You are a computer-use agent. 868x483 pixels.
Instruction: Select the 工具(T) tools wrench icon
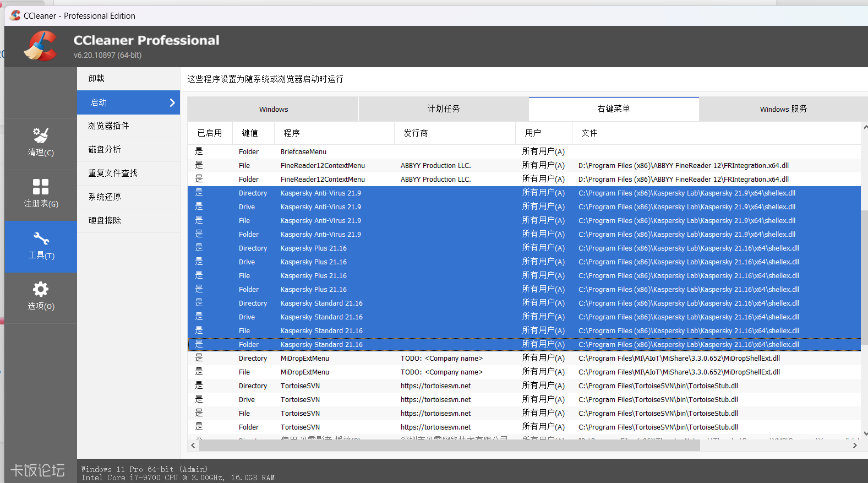click(41, 238)
